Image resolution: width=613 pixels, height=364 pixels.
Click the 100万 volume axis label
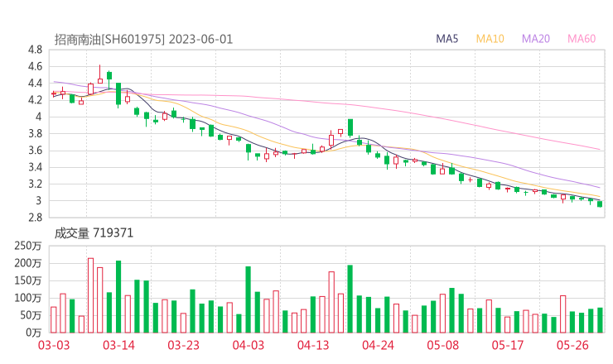[x=28, y=299]
